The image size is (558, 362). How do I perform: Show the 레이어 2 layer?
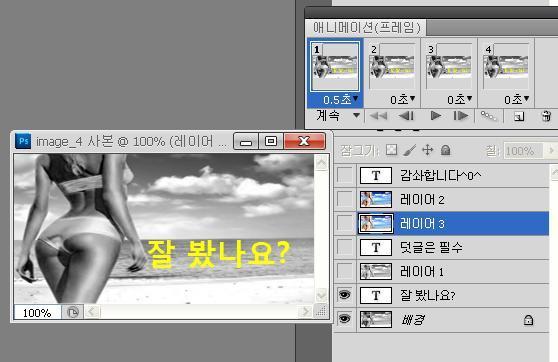click(x=344, y=199)
